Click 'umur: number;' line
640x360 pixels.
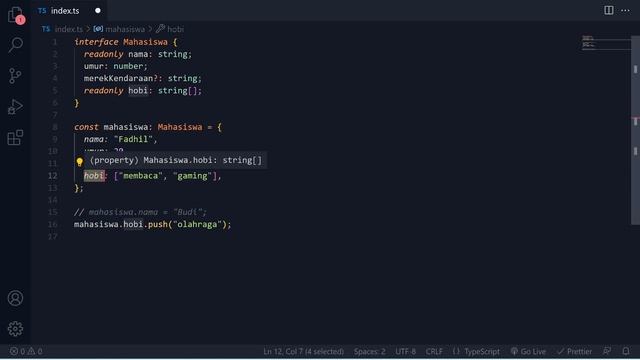coord(116,66)
